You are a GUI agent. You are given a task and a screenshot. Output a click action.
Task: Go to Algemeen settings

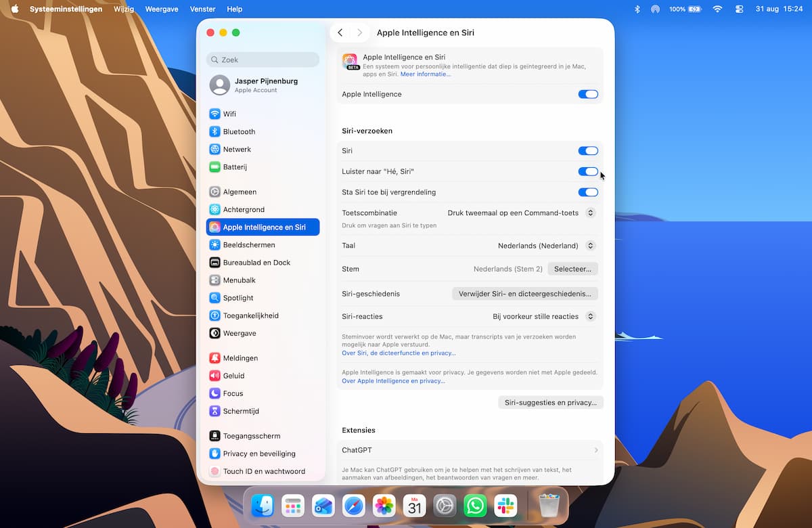263,192
